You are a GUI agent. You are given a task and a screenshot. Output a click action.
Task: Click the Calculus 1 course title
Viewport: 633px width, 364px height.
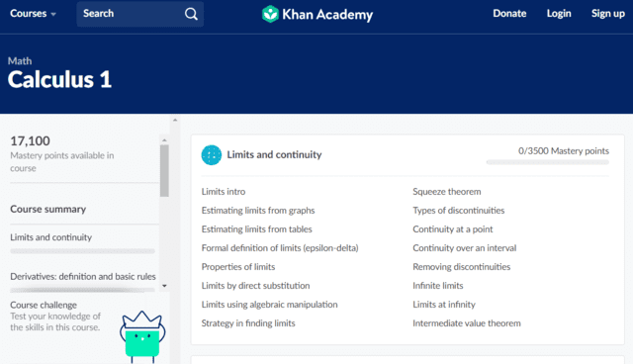[59, 79]
